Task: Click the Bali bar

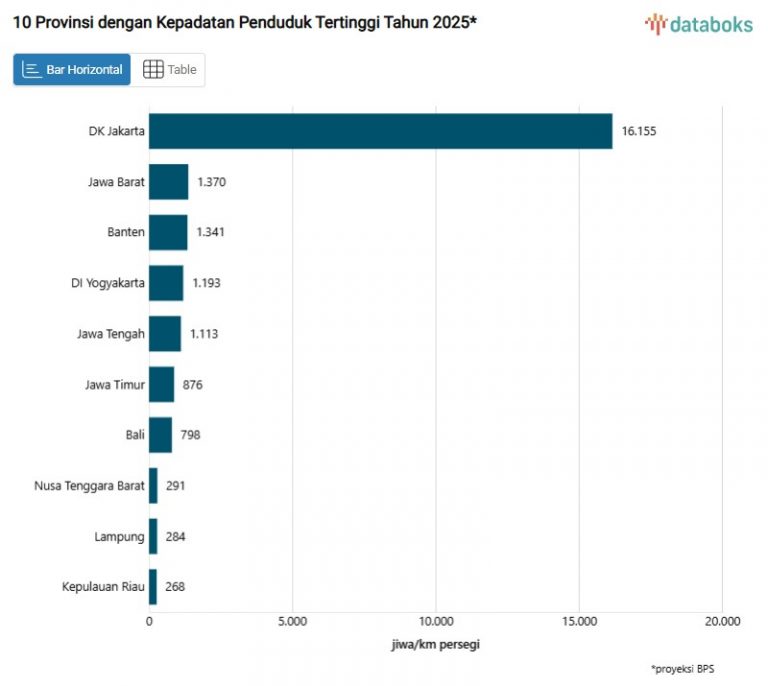Action: 160,435
